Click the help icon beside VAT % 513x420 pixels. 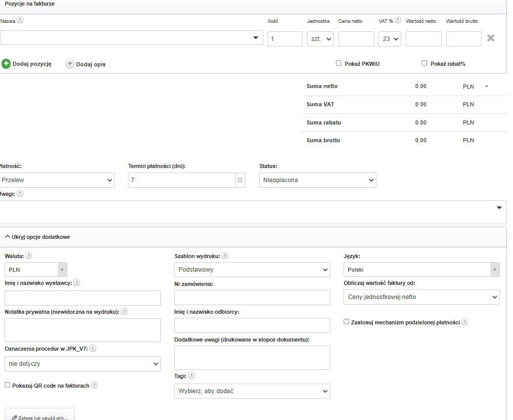[x=398, y=20]
